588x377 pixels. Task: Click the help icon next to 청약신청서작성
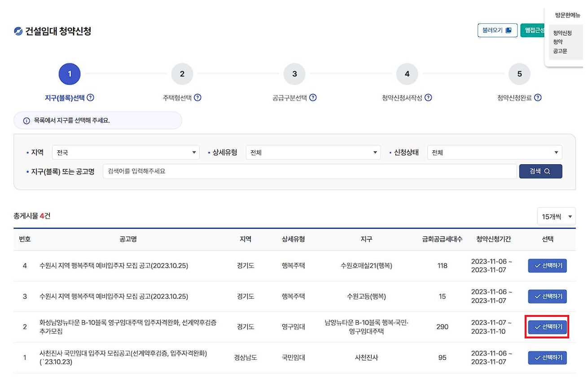(x=428, y=97)
